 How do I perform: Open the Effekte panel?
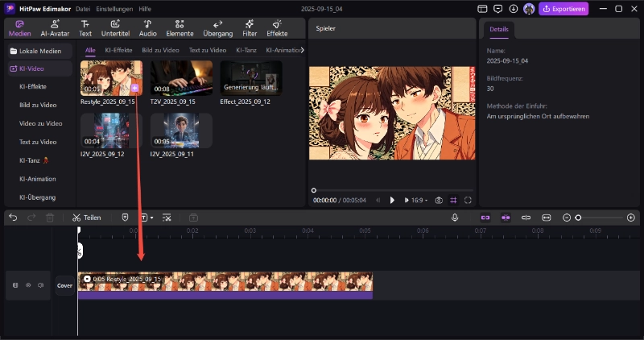(x=277, y=28)
